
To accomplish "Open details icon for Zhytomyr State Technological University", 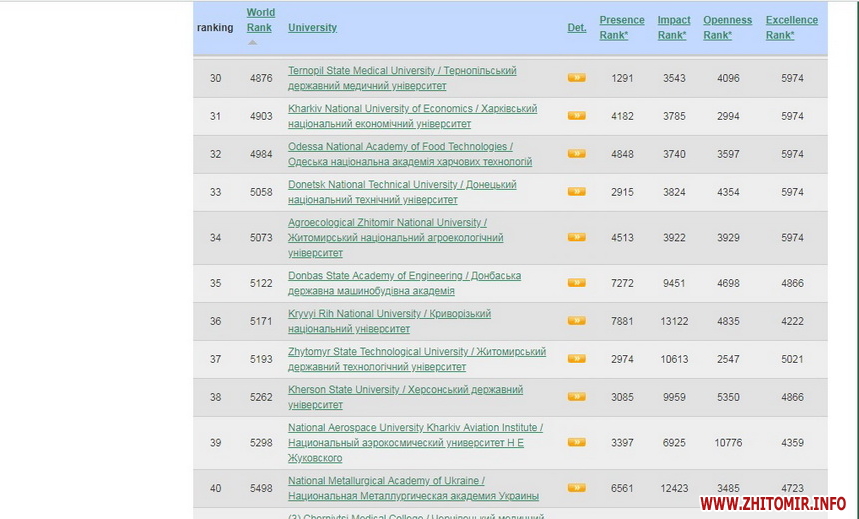I will pos(576,359).
